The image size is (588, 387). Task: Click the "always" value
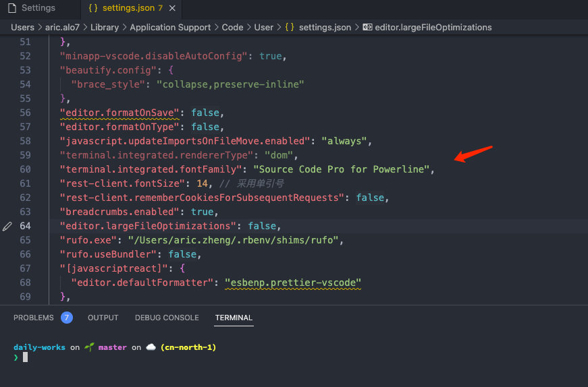click(x=344, y=141)
